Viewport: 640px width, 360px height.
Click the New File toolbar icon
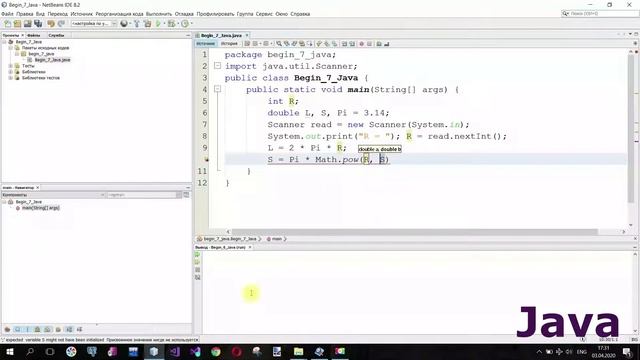click(7, 24)
